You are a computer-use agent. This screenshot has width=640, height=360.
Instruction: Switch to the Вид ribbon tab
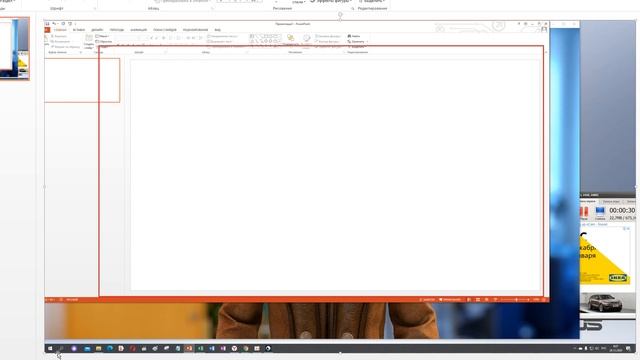tap(218, 30)
